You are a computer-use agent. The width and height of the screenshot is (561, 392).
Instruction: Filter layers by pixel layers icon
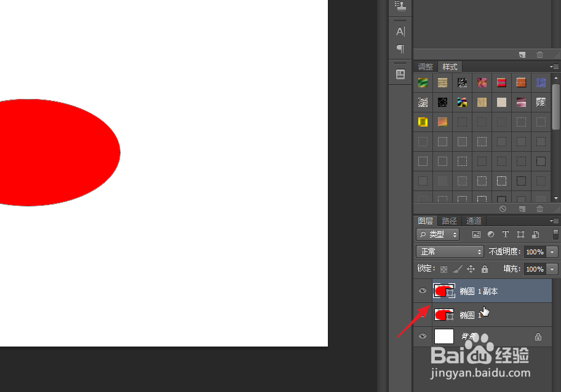point(476,235)
